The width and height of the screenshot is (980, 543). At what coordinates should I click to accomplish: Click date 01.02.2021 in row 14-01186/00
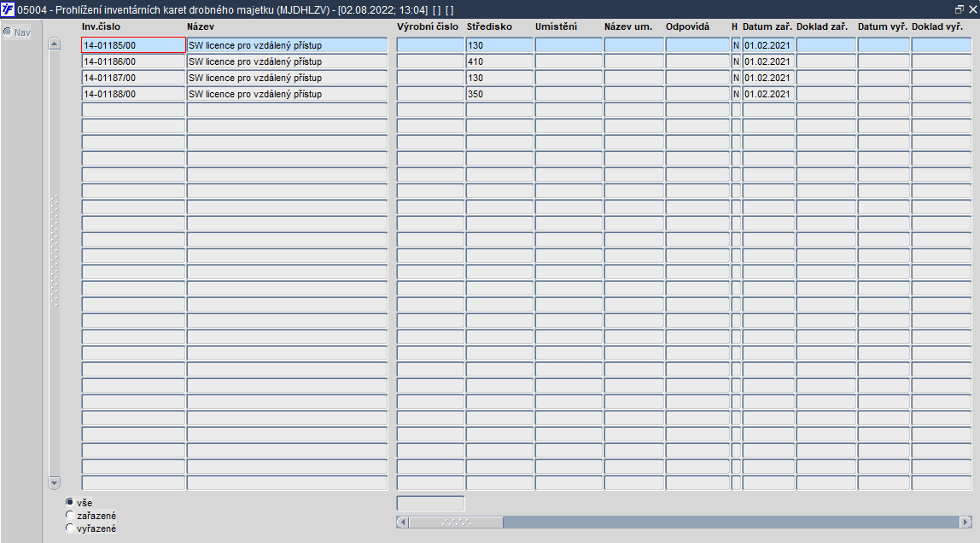768,61
